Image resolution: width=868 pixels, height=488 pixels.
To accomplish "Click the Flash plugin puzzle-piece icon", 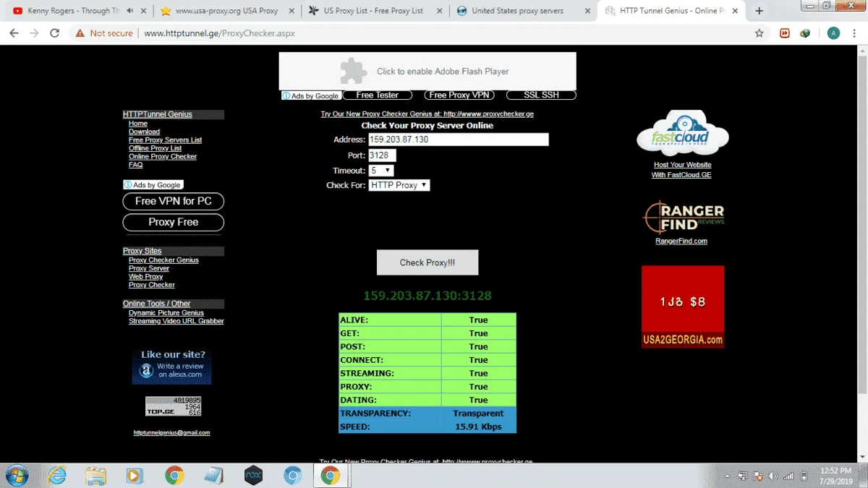I will (354, 71).
